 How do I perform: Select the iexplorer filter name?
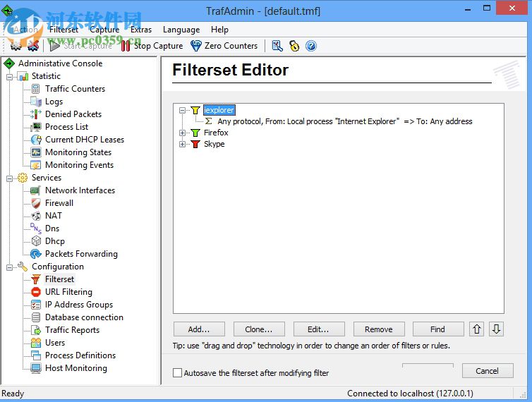pyautogui.click(x=219, y=110)
